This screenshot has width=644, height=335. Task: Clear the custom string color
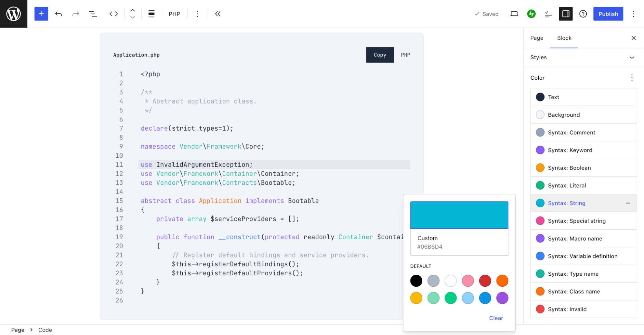(496, 318)
